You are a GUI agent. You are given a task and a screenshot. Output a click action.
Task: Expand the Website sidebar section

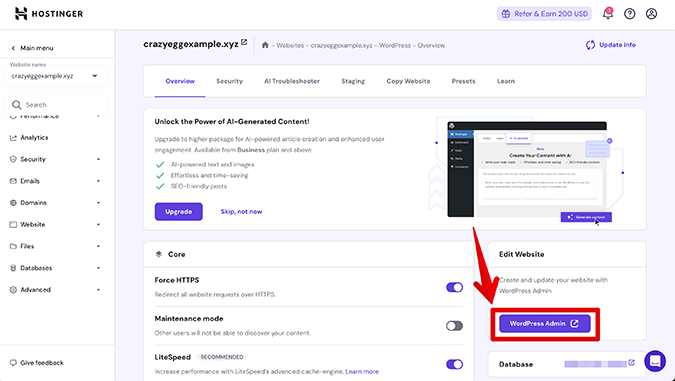pos(99,225)
